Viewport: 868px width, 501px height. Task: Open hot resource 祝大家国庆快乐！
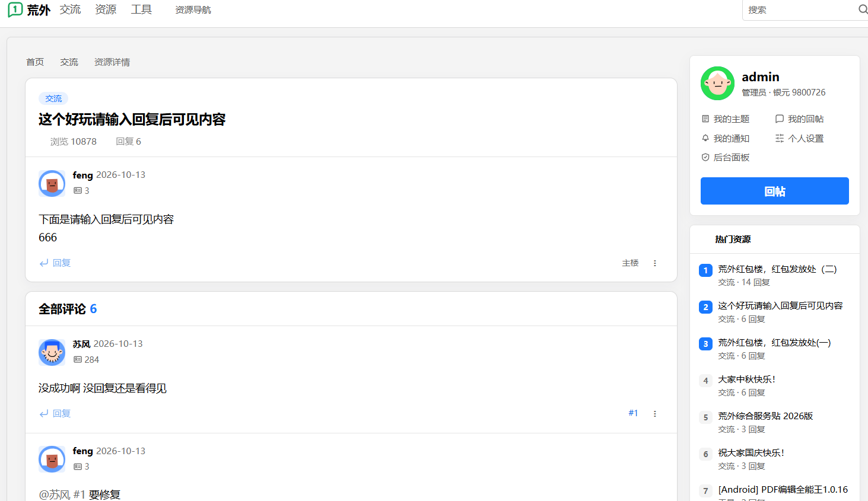pyautogui.click(x=751, y=453)
